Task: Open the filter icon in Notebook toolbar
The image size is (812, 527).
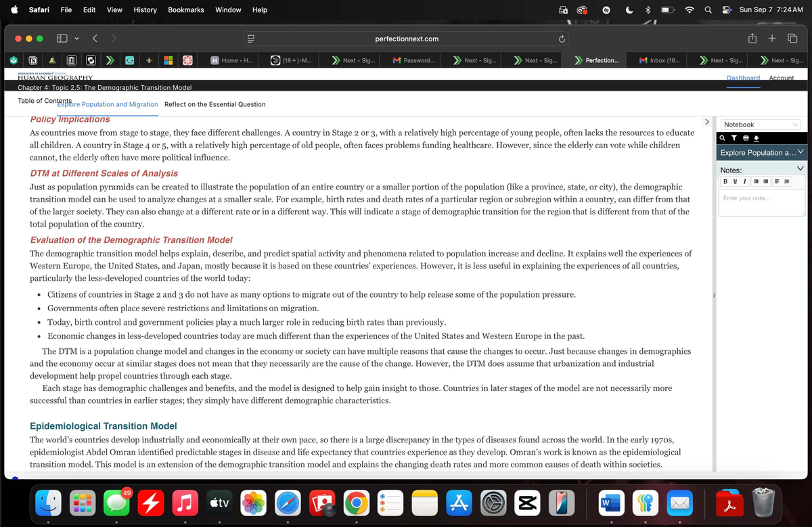Action: tap(734, 137)
